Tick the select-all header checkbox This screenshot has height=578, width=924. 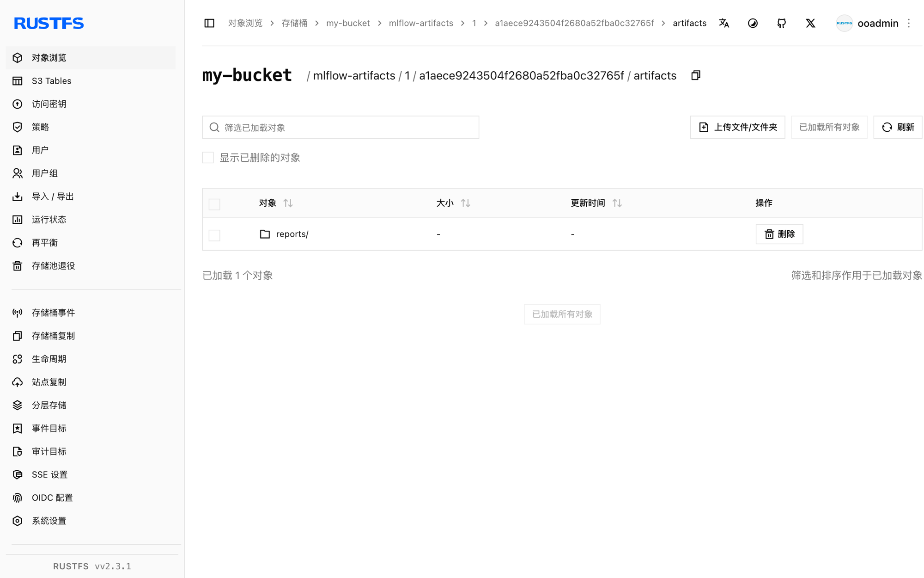[214, 204]
